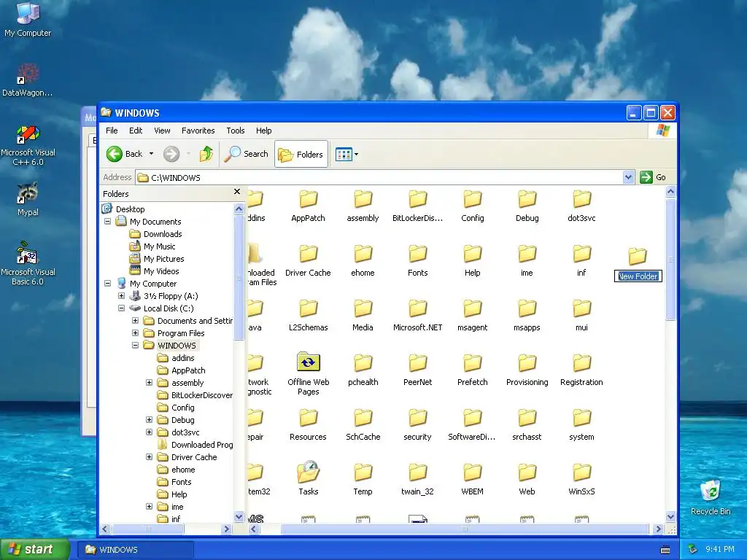747x560 pixels.
Task: Open the Tools menu
Action: [x=236, y=131]
